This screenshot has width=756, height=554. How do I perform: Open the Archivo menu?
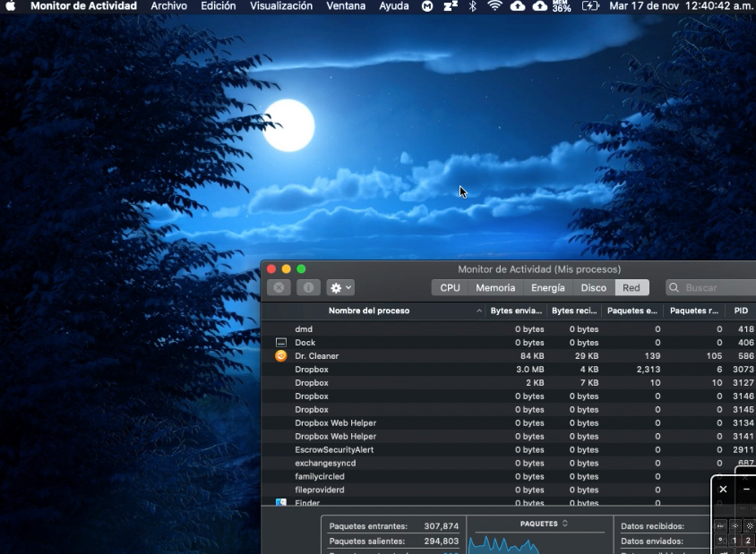pyautogui.click(x=168, y=6)
